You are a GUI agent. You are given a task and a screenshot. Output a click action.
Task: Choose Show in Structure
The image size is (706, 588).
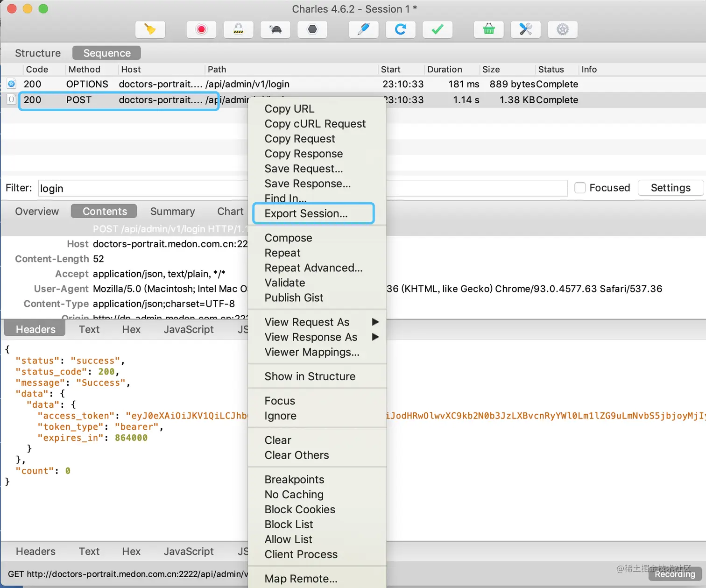pyautogui.click(x=310, y=376)
